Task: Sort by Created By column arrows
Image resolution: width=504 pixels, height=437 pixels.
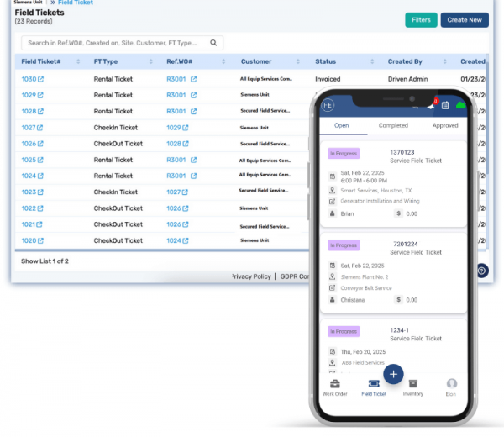Action: point(445,61)
